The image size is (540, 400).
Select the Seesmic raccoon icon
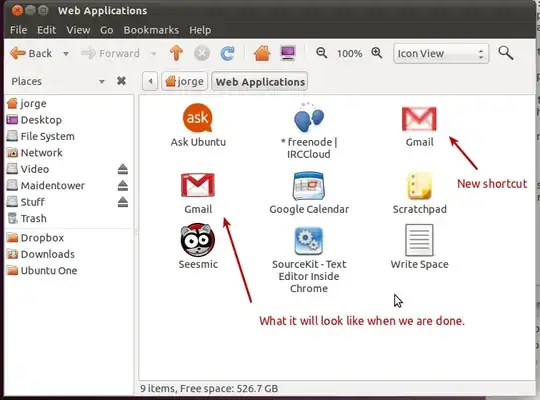pos(198,240)
